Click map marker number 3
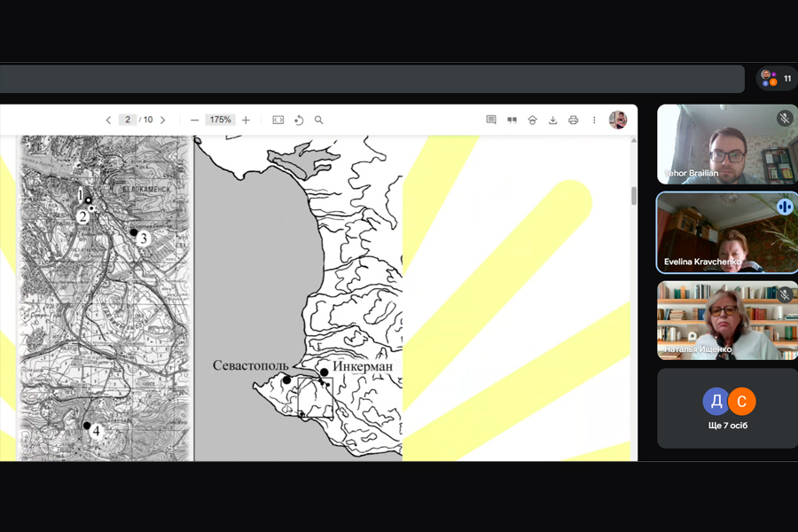798x532 pixels. [144, 238]
